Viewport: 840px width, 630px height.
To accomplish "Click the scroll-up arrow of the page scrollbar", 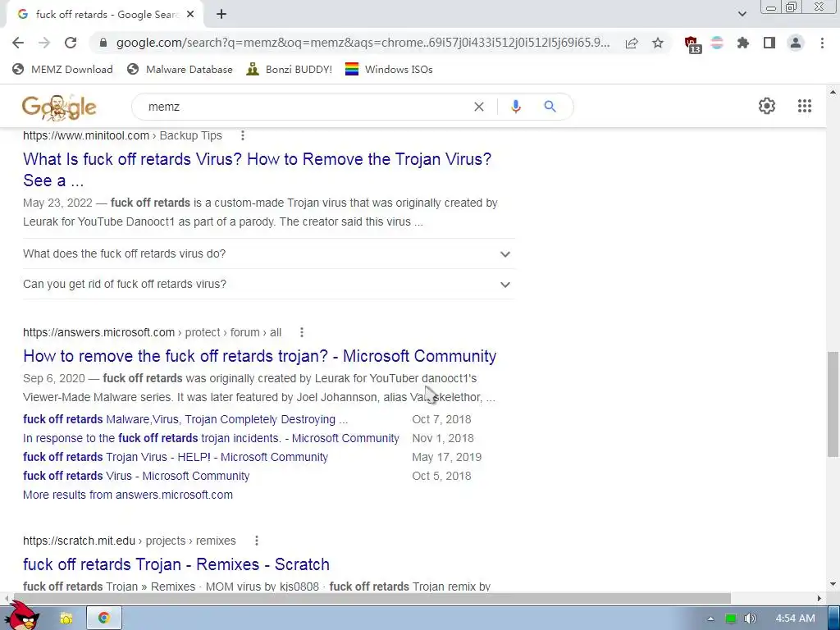I will (833, 92).
